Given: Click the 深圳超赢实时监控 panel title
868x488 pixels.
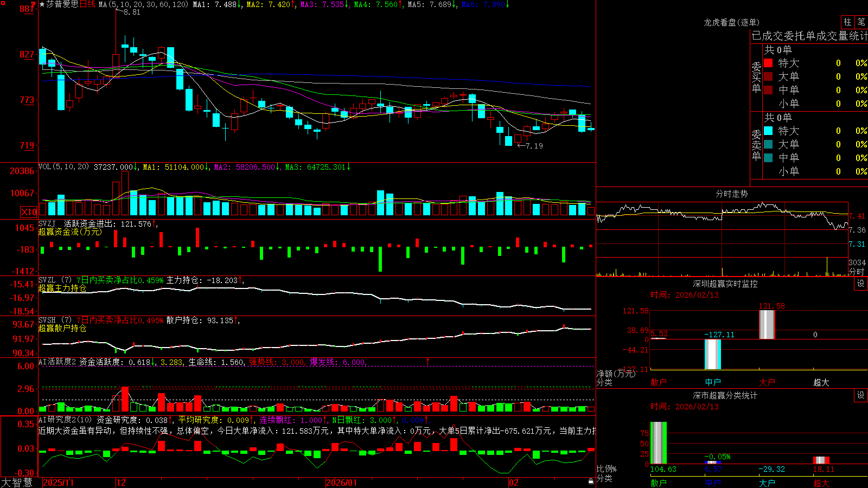Looking at the screenshot, I should (x=725, y=284).
